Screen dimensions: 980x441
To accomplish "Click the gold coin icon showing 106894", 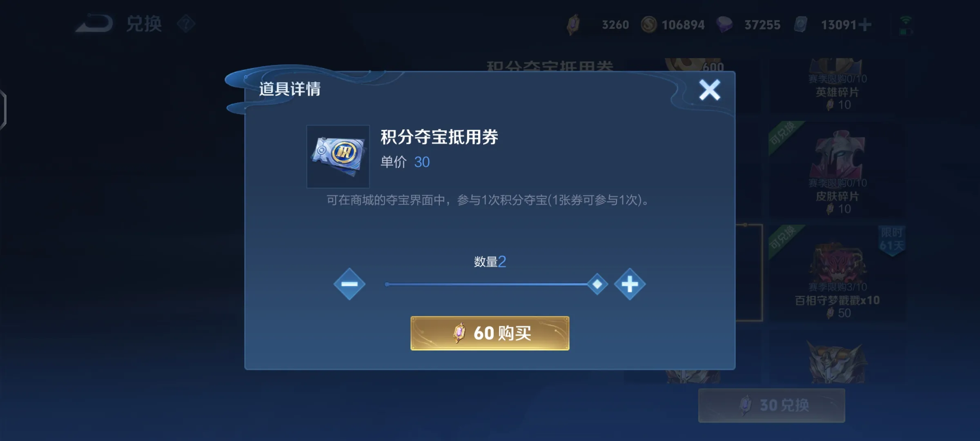I will coord(648,24).
